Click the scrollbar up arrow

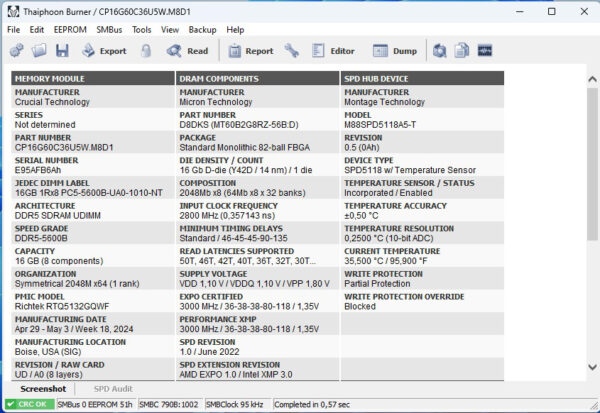(592, 79)
